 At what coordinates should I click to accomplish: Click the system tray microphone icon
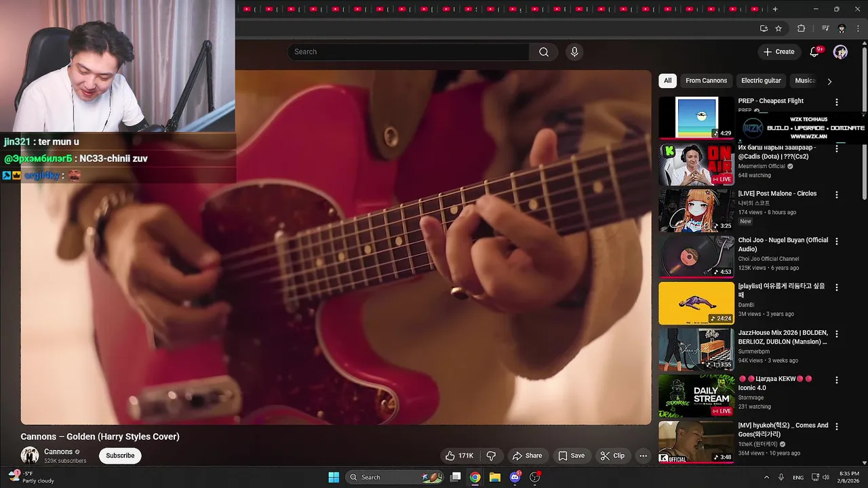coord(781,477)
